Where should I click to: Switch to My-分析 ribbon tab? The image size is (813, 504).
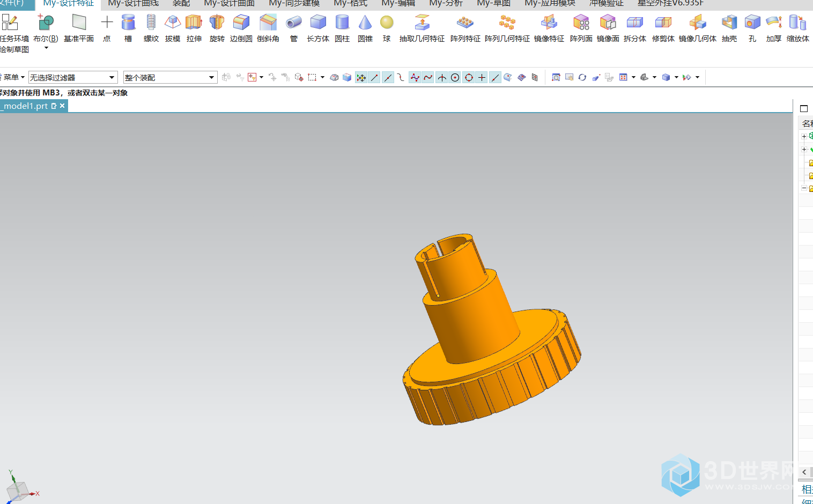click(x=446, y=4)
